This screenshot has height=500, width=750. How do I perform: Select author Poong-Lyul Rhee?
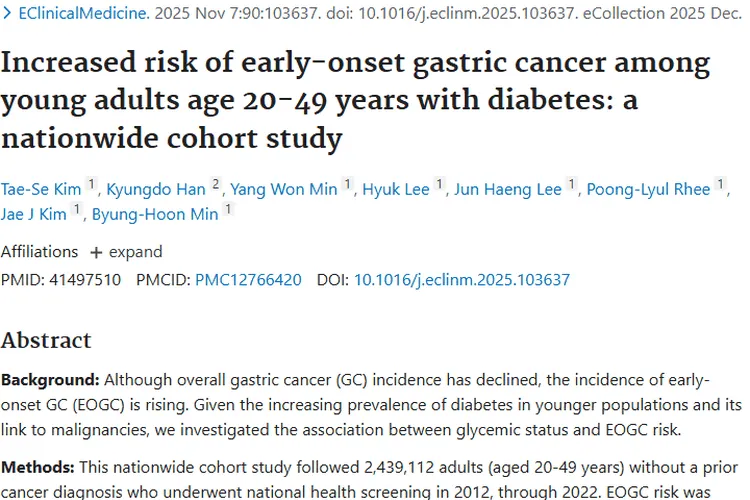tap(648, 190)
